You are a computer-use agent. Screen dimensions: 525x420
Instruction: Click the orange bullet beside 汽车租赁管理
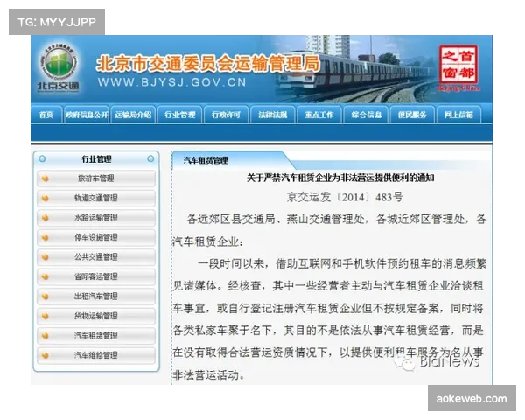[x=45, y=336]
